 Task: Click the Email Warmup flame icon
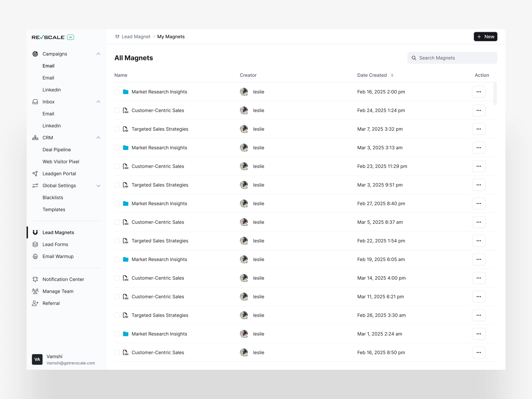(x=35, y=256)
